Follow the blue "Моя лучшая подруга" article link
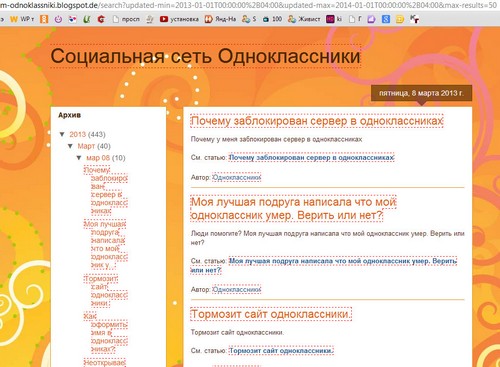Image resolution: width=500 pixels, height=367 pixels. point(324,265)
